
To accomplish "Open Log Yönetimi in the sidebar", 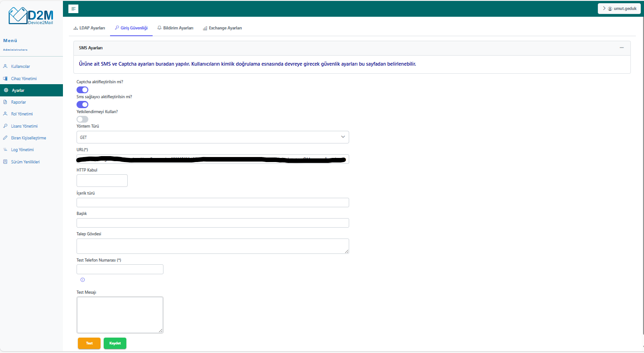I will [22, 150].
